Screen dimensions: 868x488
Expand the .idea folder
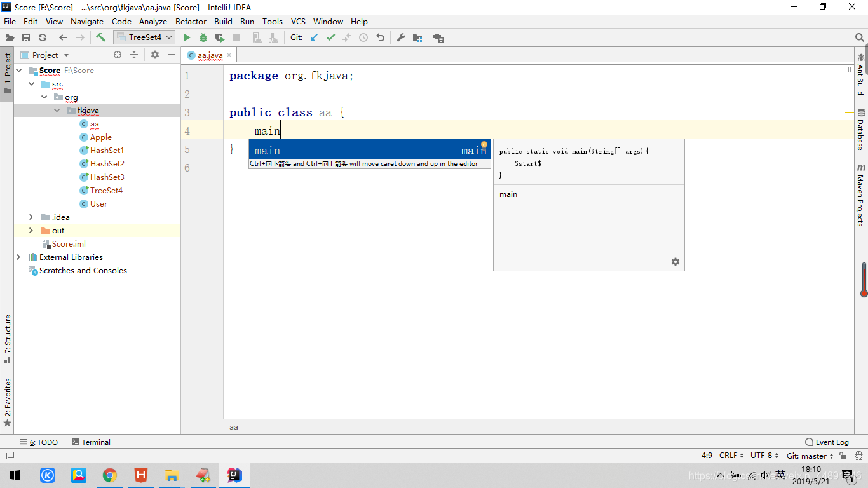coord(31,217)
